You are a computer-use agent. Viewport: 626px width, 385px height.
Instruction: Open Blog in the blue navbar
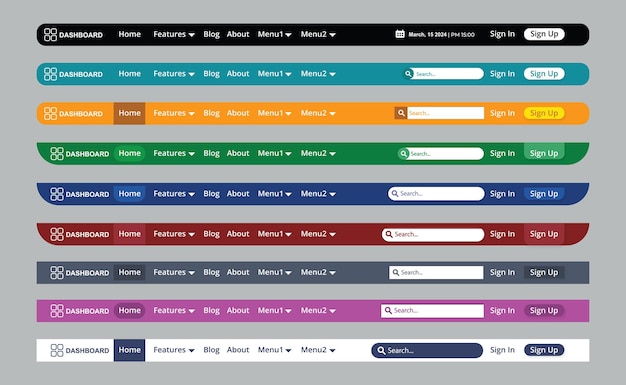pos(211,194)
